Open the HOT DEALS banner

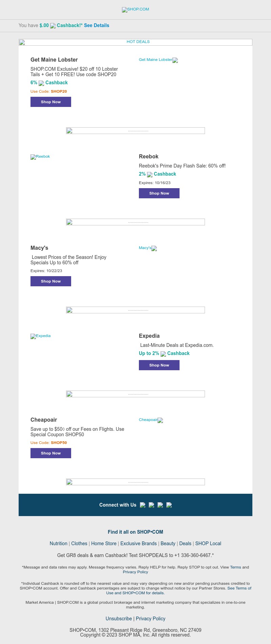[x=135, y=42]
